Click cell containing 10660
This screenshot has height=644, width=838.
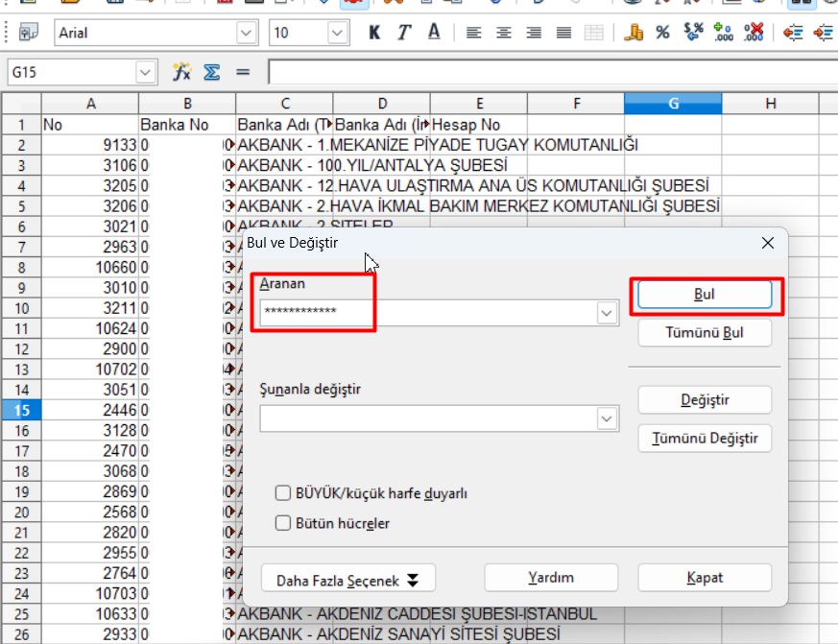click(x=90, y=267)
